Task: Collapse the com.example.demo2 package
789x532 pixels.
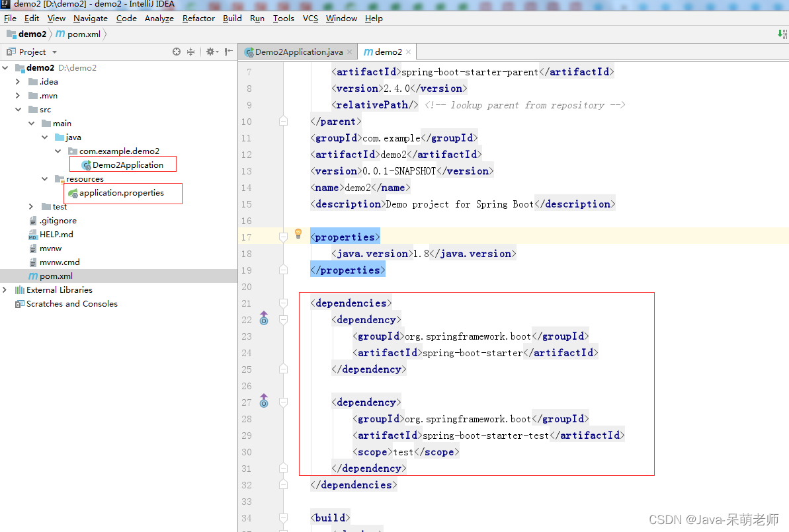Action: pyautogui.click(x=58, y=151)
